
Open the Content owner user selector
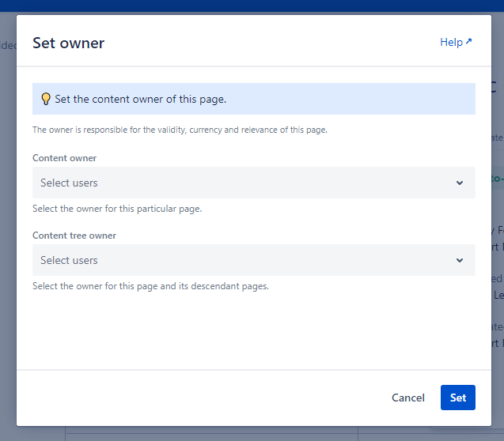254,183
